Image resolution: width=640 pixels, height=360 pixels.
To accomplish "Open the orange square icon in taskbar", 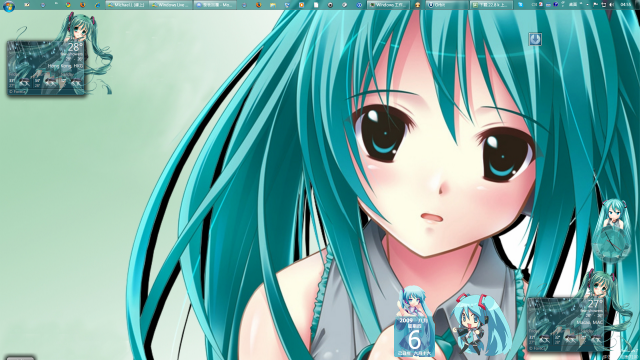I will click(x=301, y=5).
